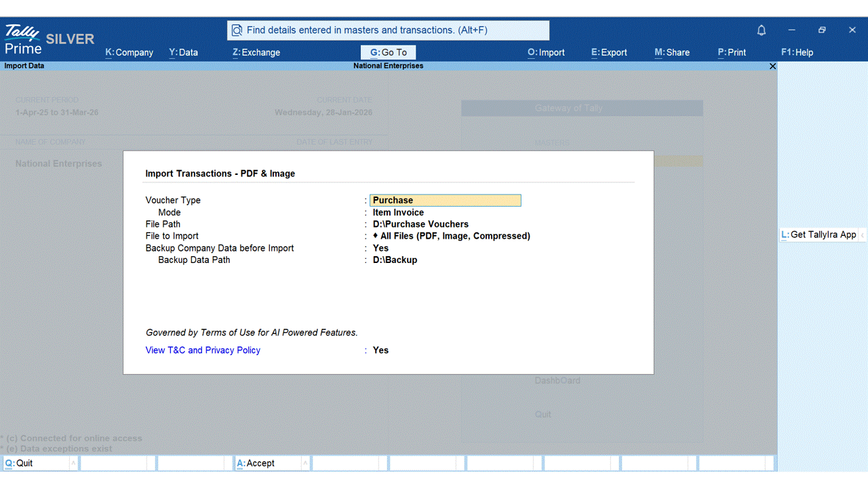
Task: Collapse the right panel arrow beside TallyIra
Action: (x=863, y=235)
